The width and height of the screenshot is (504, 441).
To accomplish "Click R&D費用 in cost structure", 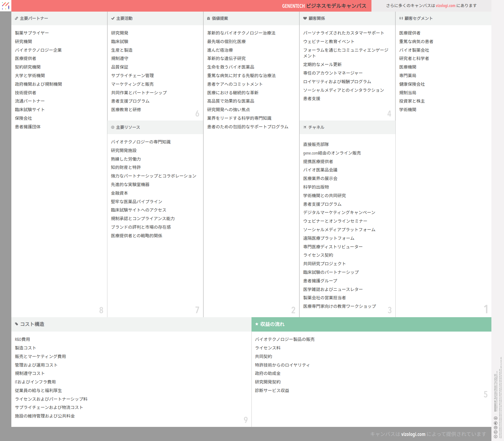I will 22,339.
